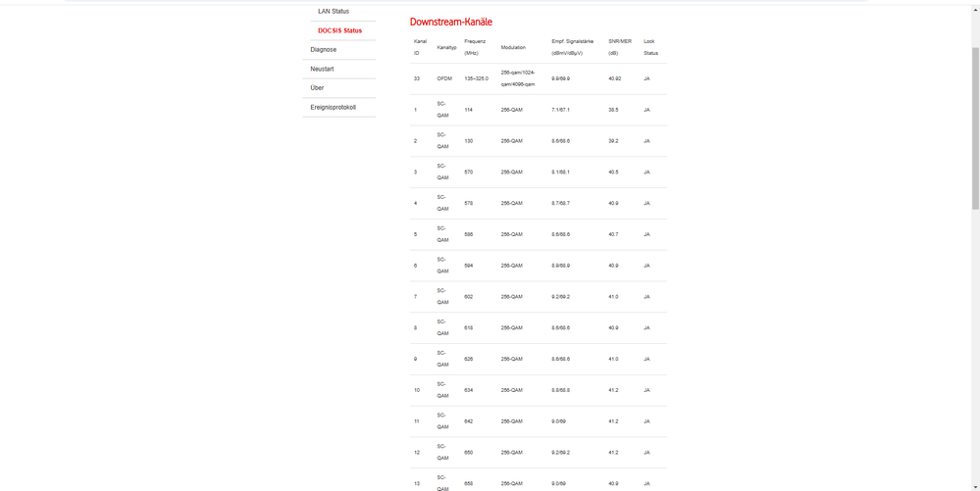This screenshot has width=980, height=491.
Task: Select signal strength value 8.8/68.8
Action: 560,390
